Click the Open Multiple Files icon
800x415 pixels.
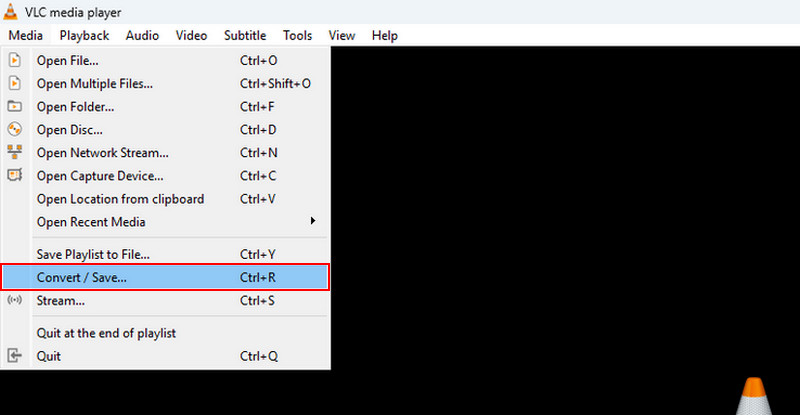[14, 83]
